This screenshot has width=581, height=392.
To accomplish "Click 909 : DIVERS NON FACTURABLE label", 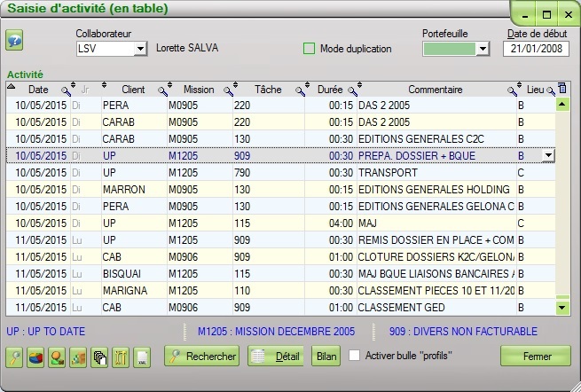I will 463,331.
